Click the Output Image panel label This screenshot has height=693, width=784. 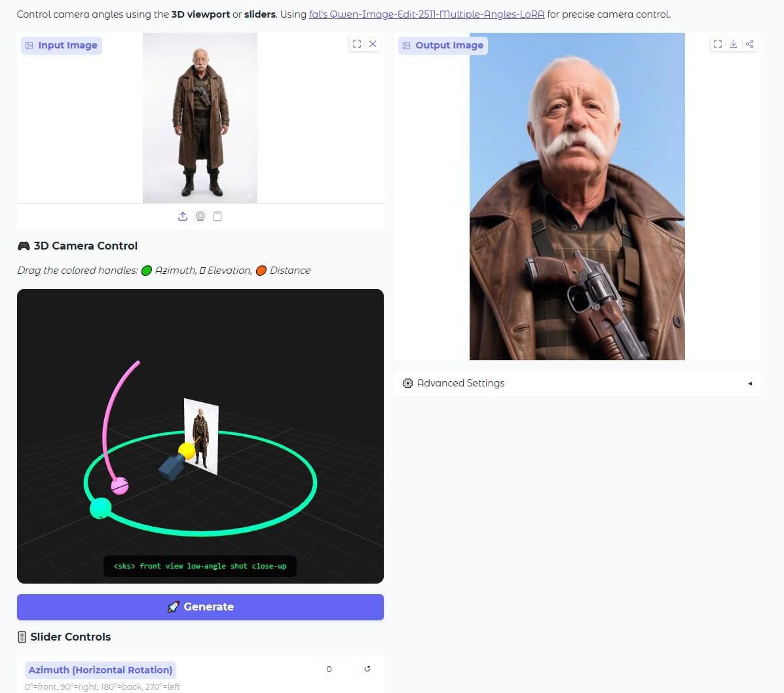[443, 45]
